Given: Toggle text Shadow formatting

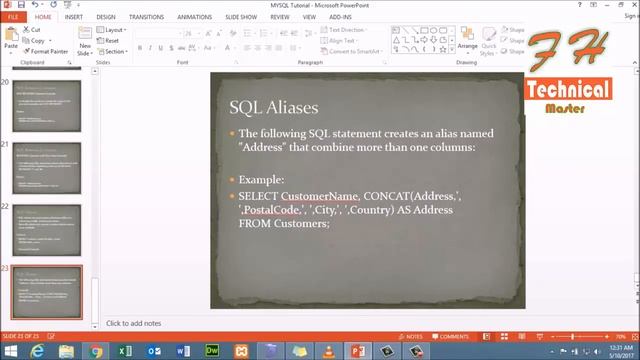Looking at the screenshot, I should pyautogui.click(x=171, y=48).
